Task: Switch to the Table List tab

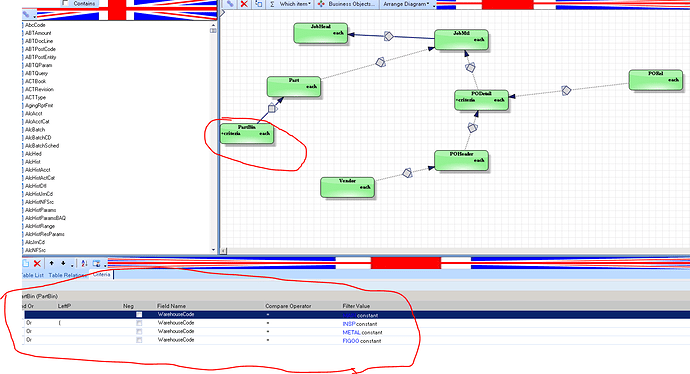Action: (33, 275)
